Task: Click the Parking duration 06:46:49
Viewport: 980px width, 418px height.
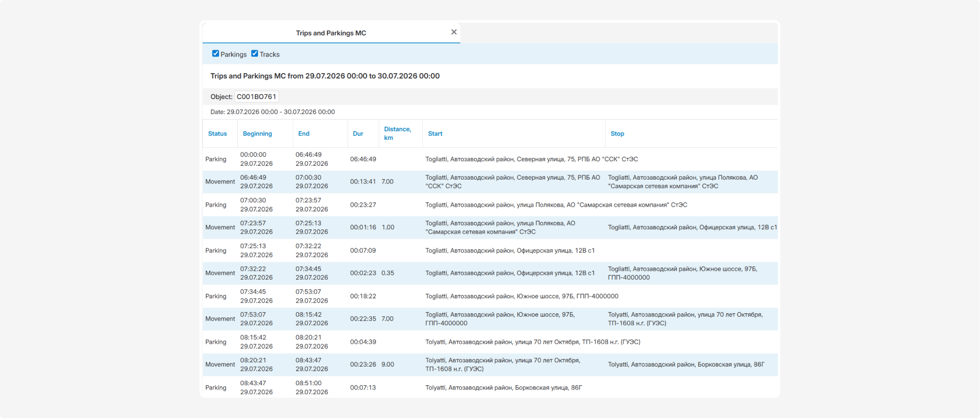Action: coord(363,159)
